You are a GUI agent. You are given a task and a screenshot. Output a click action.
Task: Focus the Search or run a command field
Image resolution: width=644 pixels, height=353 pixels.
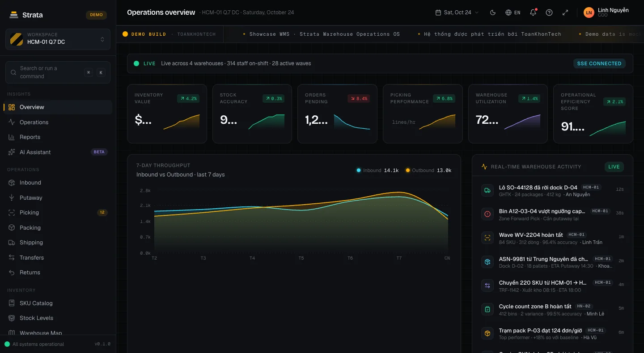58,72
